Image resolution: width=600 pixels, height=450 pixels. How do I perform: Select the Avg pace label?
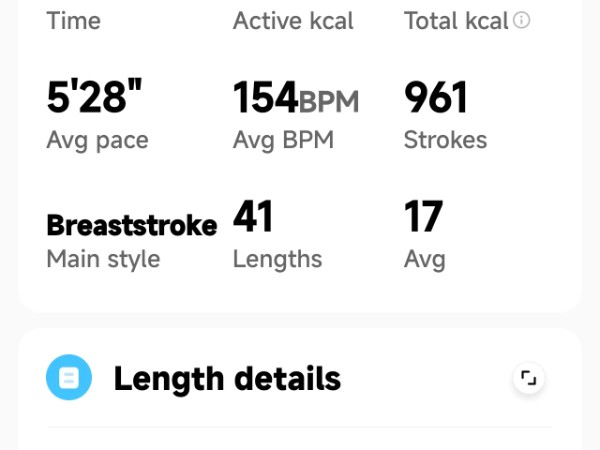pyautogui.click(x=97, y=140)
